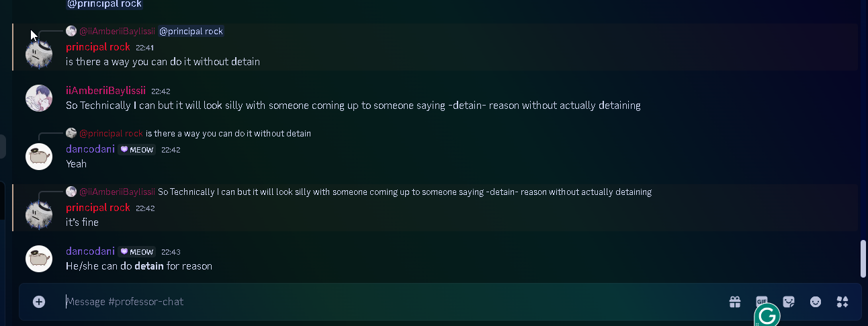
Task: Click MEOW tag next to dancodani at 22:42
Action: pos(137,150)
